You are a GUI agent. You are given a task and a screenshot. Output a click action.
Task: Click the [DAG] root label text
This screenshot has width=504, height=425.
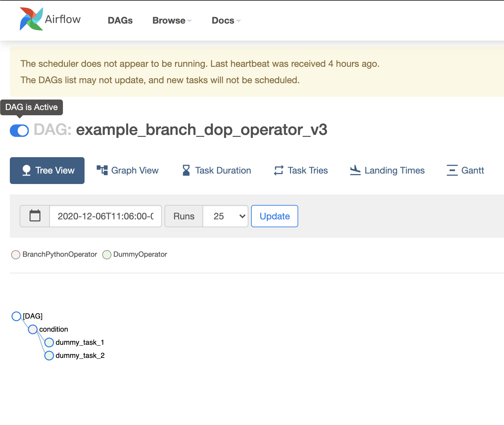(x=33, y=316)
